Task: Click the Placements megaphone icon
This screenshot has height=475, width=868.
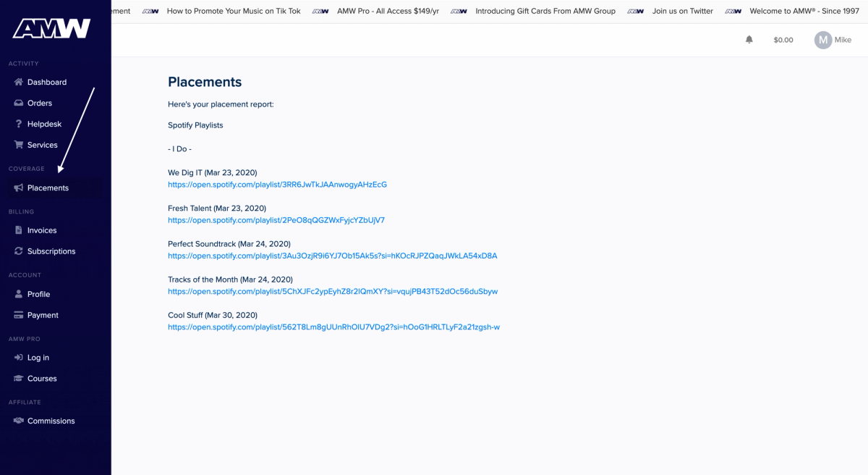Action: 19,188
